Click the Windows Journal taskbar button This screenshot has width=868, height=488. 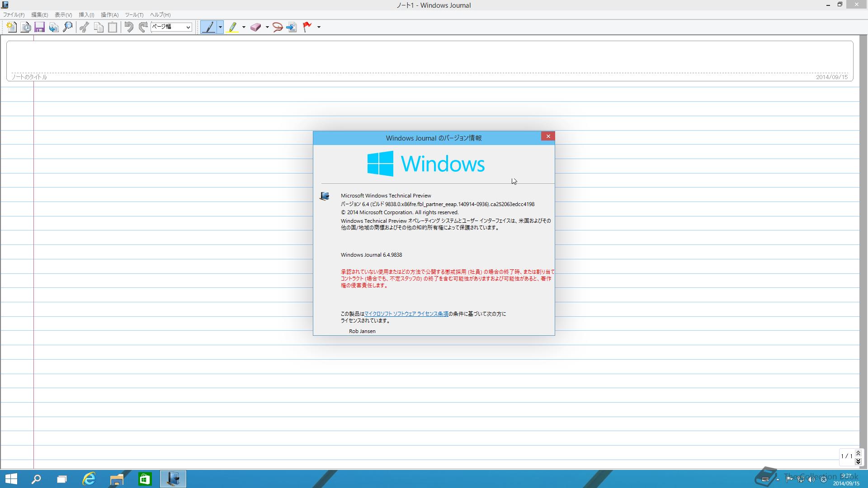[173, 479]
